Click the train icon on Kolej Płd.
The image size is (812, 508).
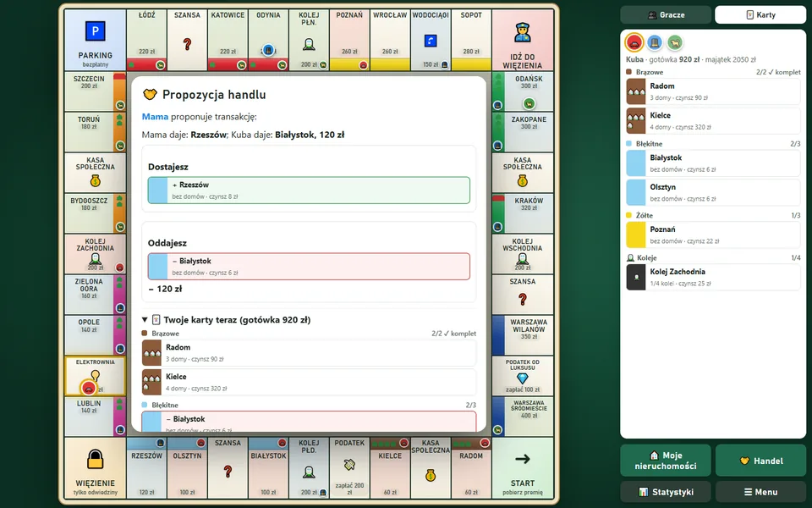click(x=310, y=472)
